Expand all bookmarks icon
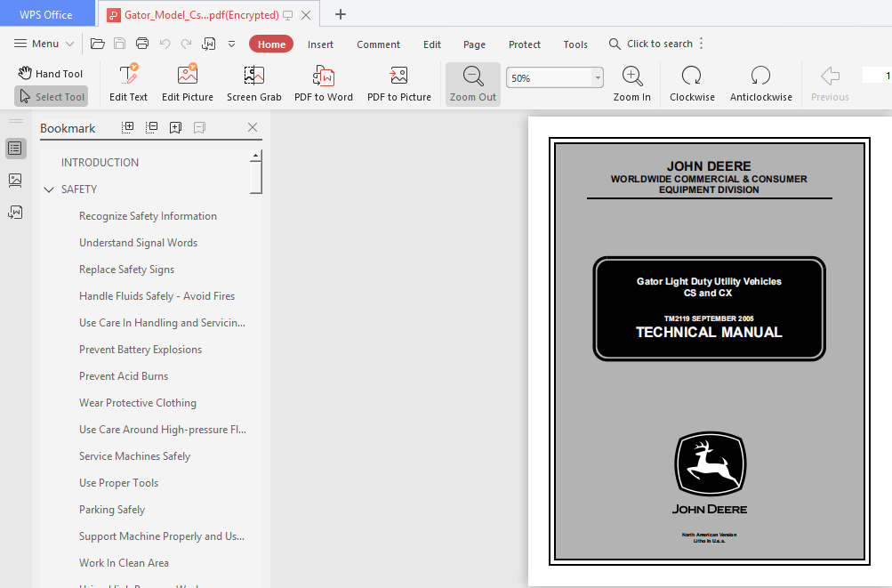The image size is (892, 588). pyautogui.click(x=128, y=127)
